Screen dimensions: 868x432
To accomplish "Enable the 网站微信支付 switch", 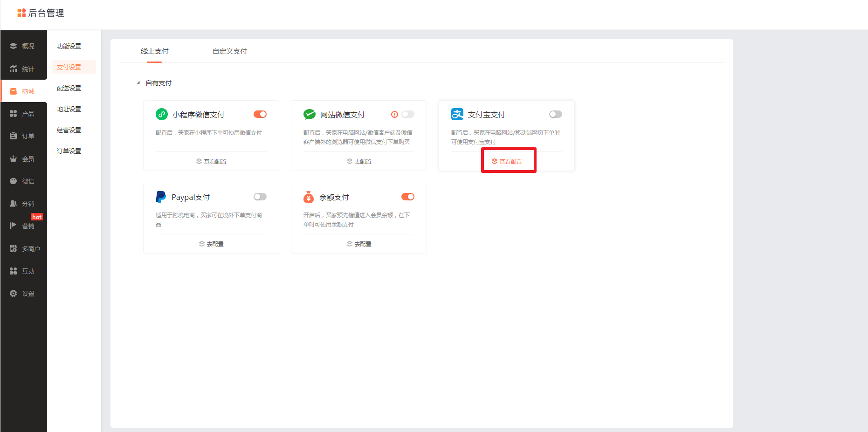I will [x=408, y=114].
